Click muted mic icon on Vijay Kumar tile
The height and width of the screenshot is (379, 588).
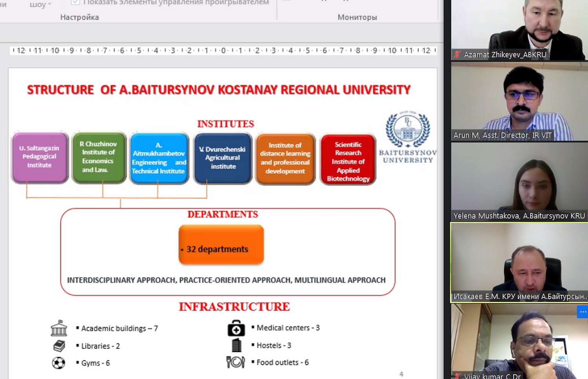coord(457,376)
